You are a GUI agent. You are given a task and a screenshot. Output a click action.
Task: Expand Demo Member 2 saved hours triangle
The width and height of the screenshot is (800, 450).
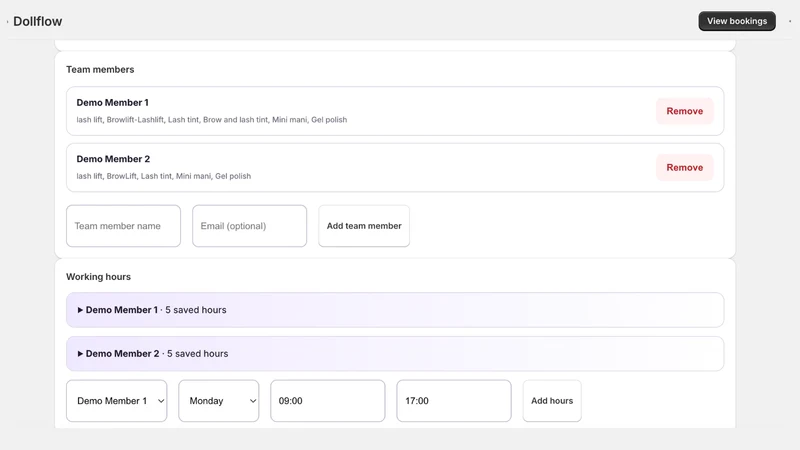click(80, 354)
